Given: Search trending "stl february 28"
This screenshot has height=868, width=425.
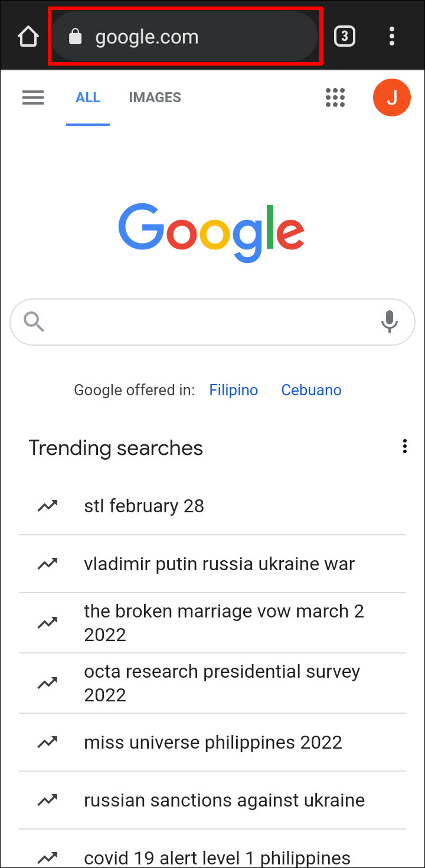Looking at the screenshot, I should coord(144,506).
